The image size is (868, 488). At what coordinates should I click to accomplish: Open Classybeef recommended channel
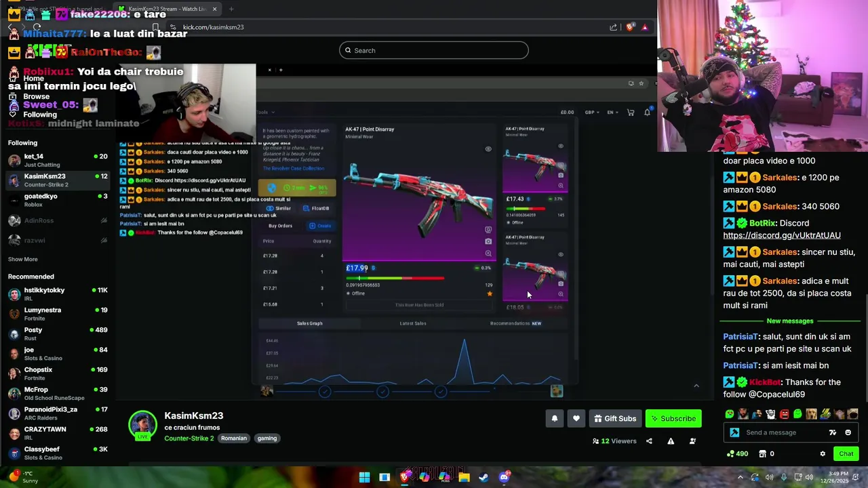coord(58,453)
